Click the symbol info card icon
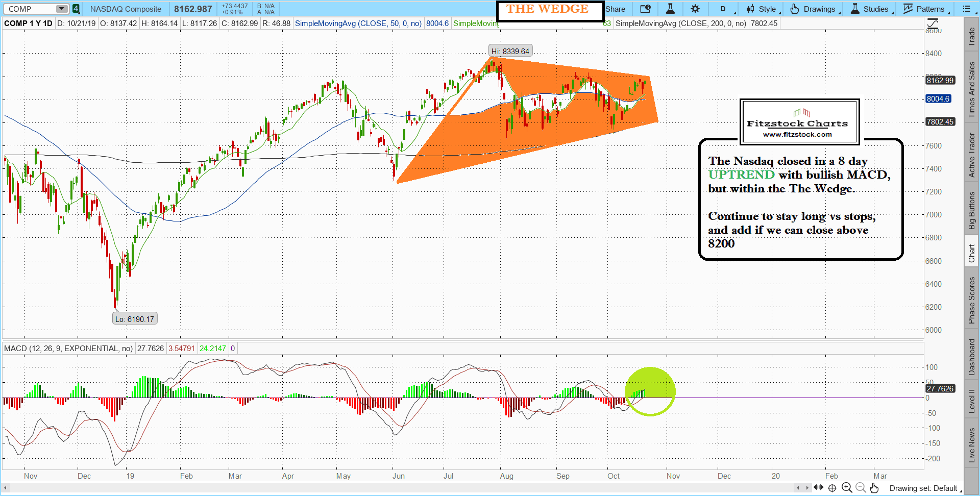980x496 pixels. [645, 9]
